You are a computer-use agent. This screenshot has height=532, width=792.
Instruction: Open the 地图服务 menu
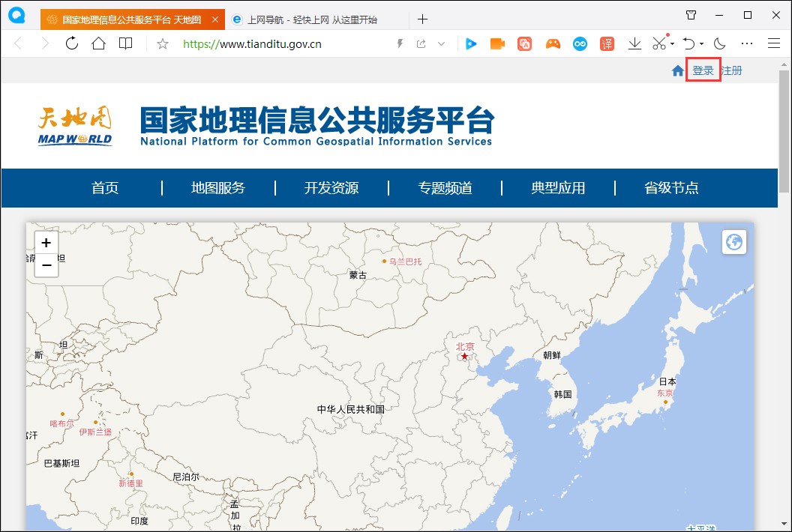219,188
